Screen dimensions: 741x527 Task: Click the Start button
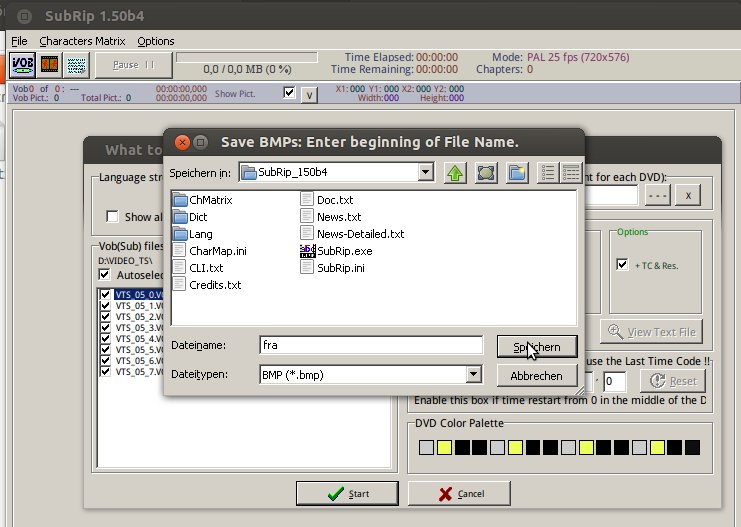pos(347,494)
